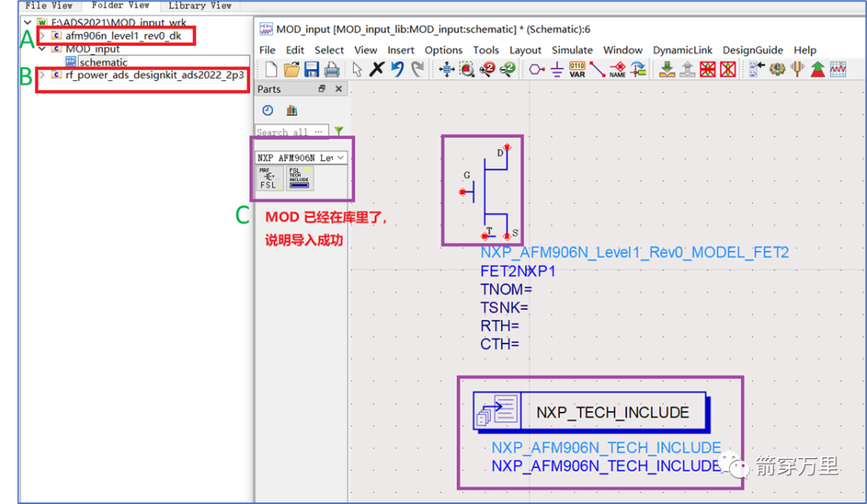The image size is (867, 504).
Task: Switch to the Library View tab
Action: 199,6
